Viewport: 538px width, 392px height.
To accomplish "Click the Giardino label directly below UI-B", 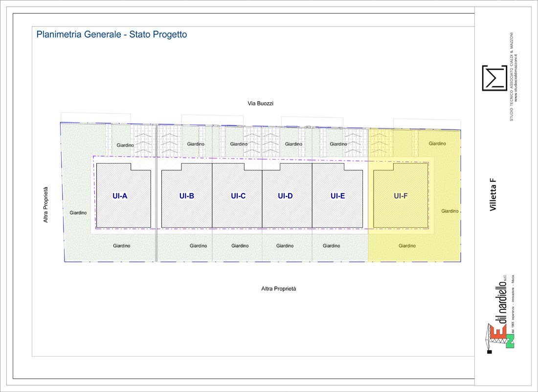I will click(x=198, y=245).
